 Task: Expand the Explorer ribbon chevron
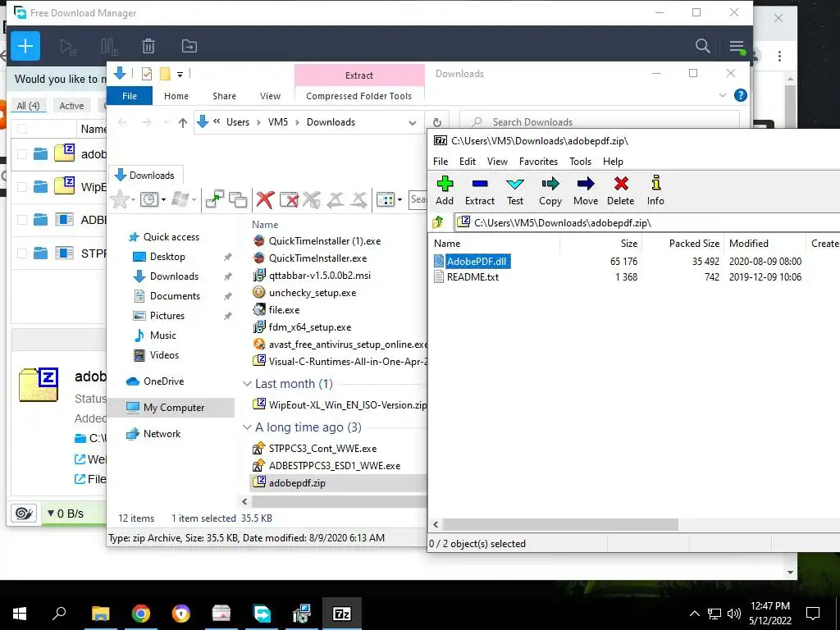(722, 95)
